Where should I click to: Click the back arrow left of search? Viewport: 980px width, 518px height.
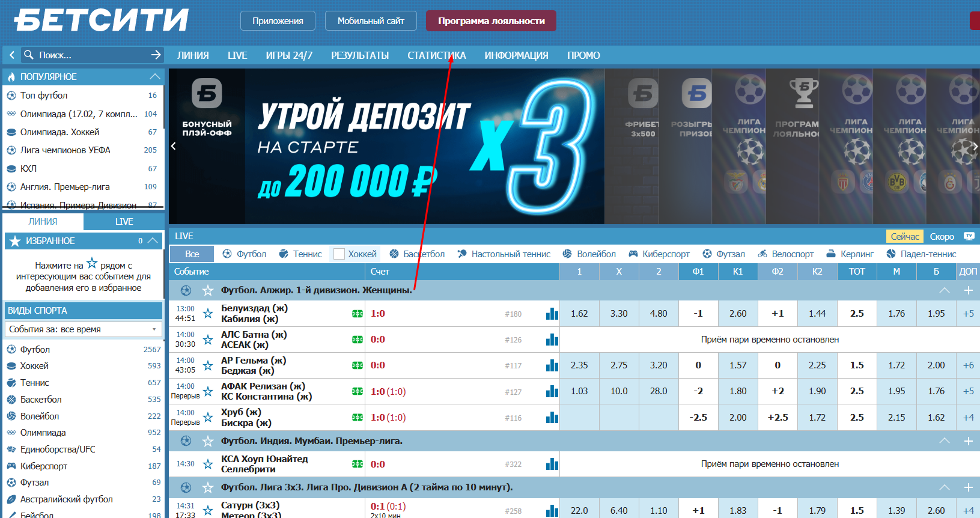coord(11,55)
